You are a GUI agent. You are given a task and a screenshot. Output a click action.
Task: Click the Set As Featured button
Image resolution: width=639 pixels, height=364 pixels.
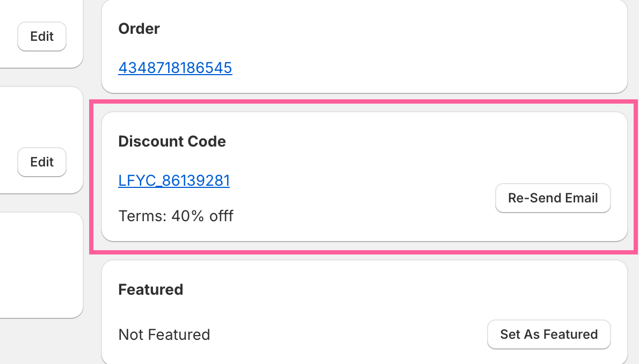pyautogui.click(x=549, y=334)
